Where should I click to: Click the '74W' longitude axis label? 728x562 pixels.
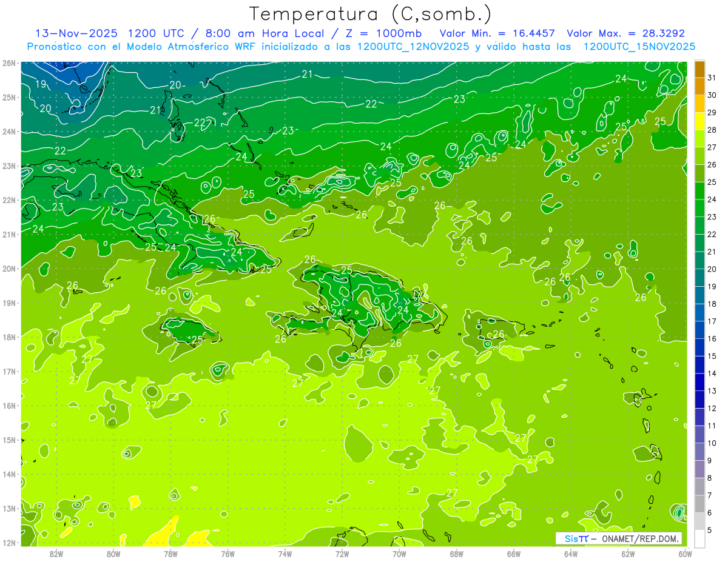(285, 554)
